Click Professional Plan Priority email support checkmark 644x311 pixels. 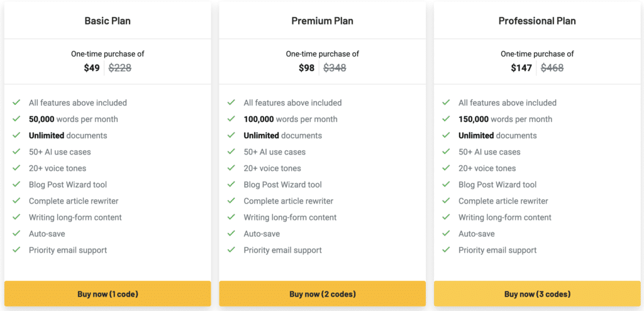point(446,250)
